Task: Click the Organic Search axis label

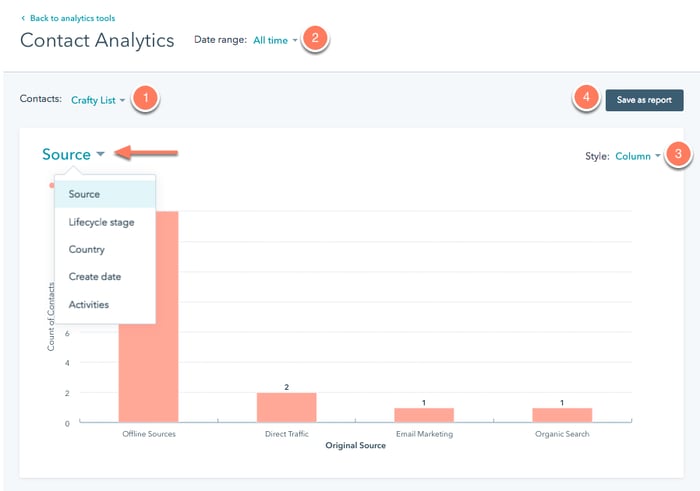Action: (562, 434)
